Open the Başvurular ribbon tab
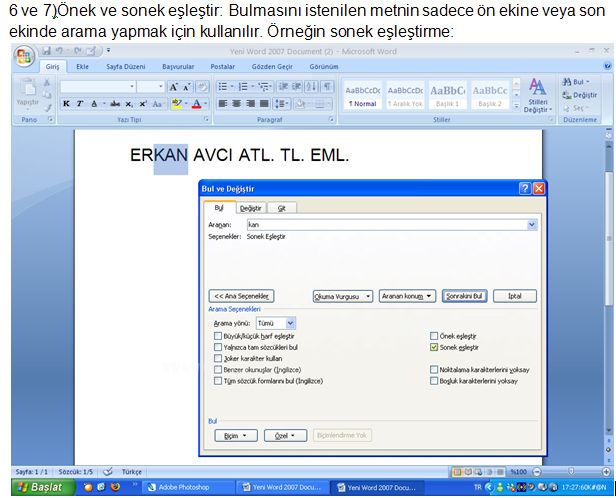Screen dimensions: 616x498 point(178,67)
